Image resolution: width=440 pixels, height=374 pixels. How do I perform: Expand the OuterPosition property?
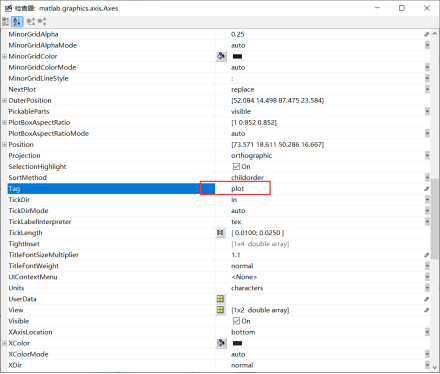(4, 100)
